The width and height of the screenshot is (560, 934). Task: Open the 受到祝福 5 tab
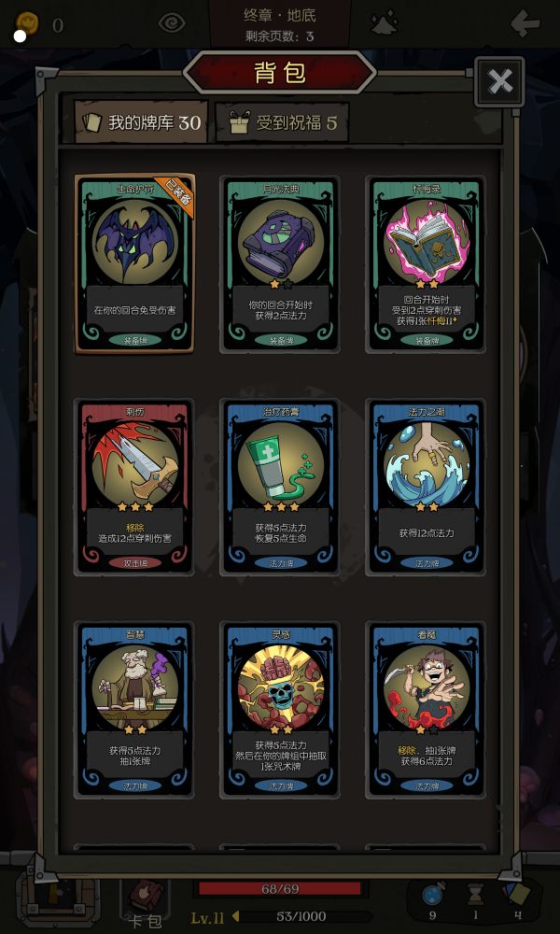[x=282, y=122]
